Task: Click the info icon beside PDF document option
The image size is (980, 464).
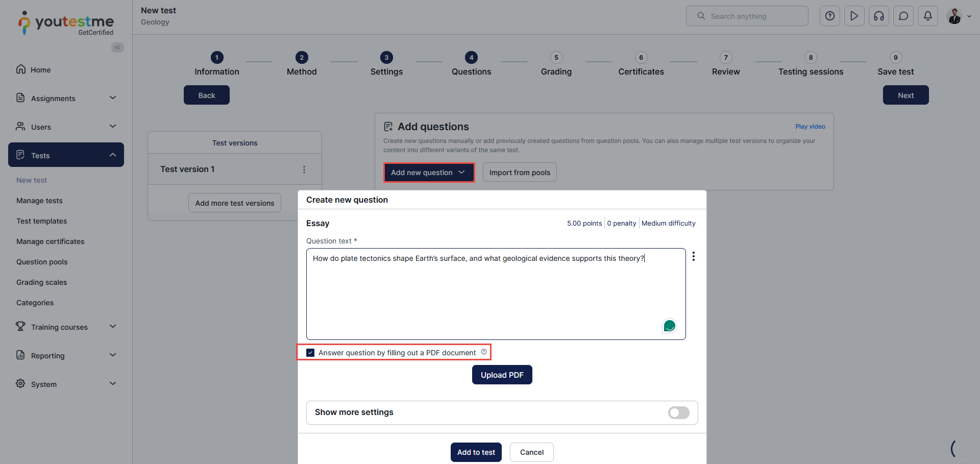Action: point(484,352)
